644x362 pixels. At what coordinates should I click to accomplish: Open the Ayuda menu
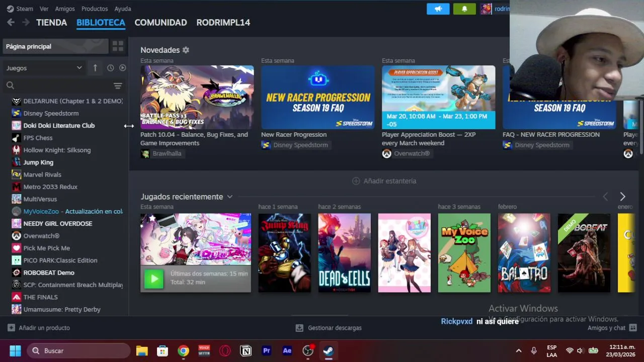pos(123,9)
